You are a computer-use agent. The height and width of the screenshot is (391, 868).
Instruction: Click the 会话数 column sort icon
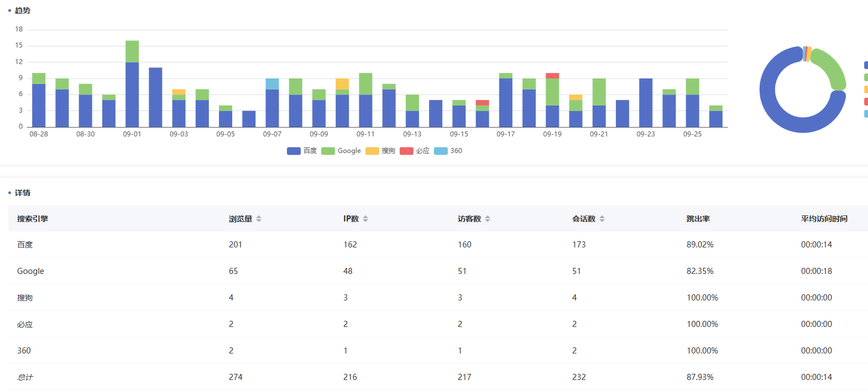(x=602, y=219)
